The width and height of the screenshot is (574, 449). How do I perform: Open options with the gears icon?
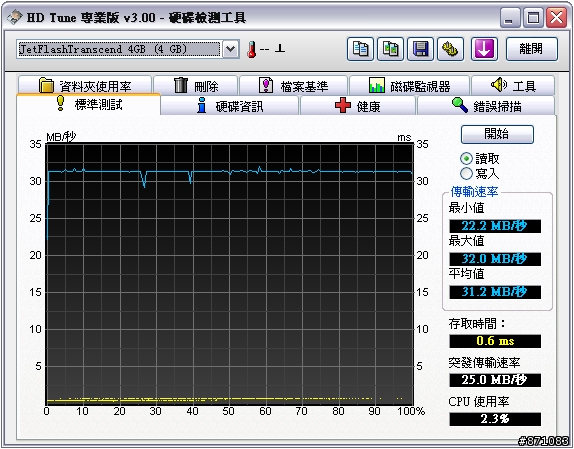[x=451, y=49]
